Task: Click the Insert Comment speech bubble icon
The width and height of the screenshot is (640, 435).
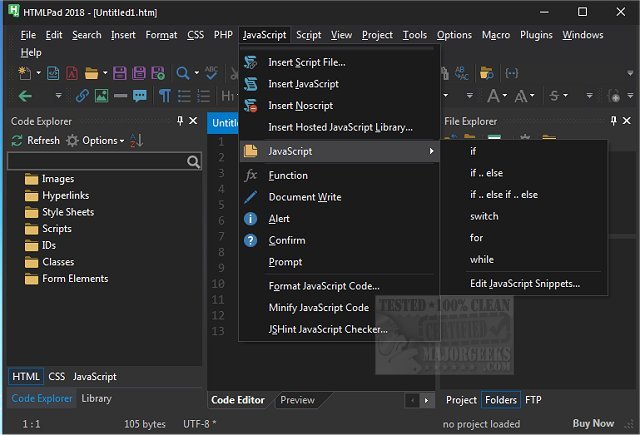Action: coord(141,96)
